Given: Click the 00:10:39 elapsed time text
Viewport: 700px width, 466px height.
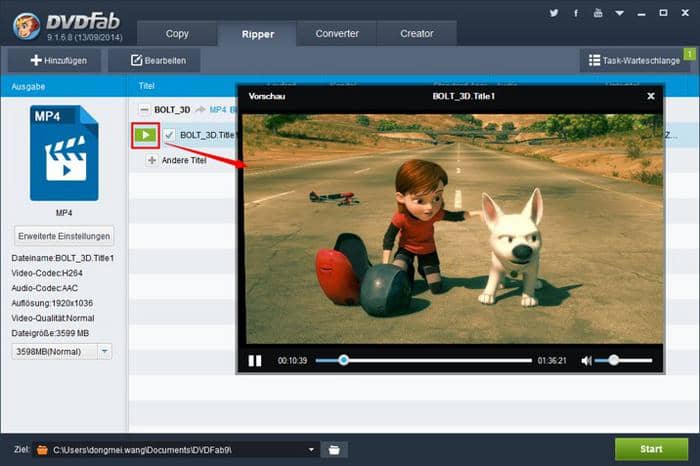Looking at the screenshot, I should [x=292, y=361].
